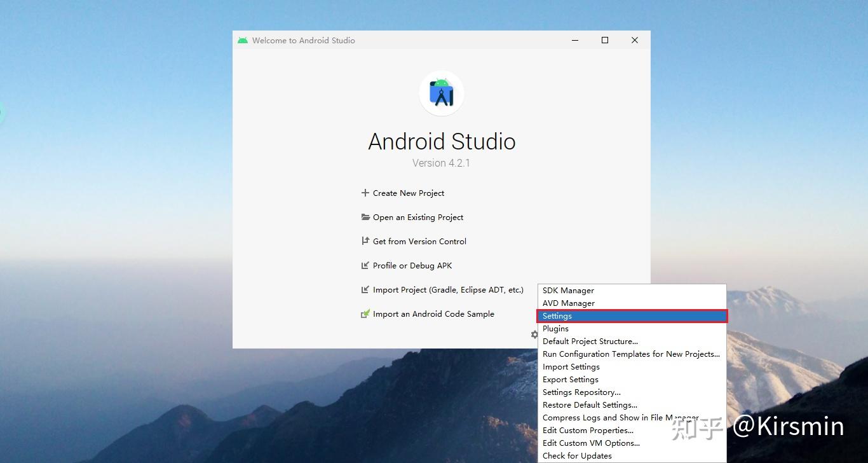The image size is (868, 463).
Task: Click the Get from Version Control branch icon
Action: pos(365,241)
